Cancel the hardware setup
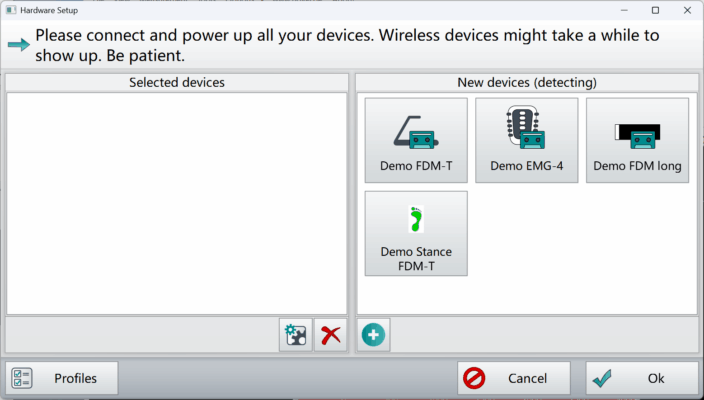The image size is (704, 400). click(514, 378)
